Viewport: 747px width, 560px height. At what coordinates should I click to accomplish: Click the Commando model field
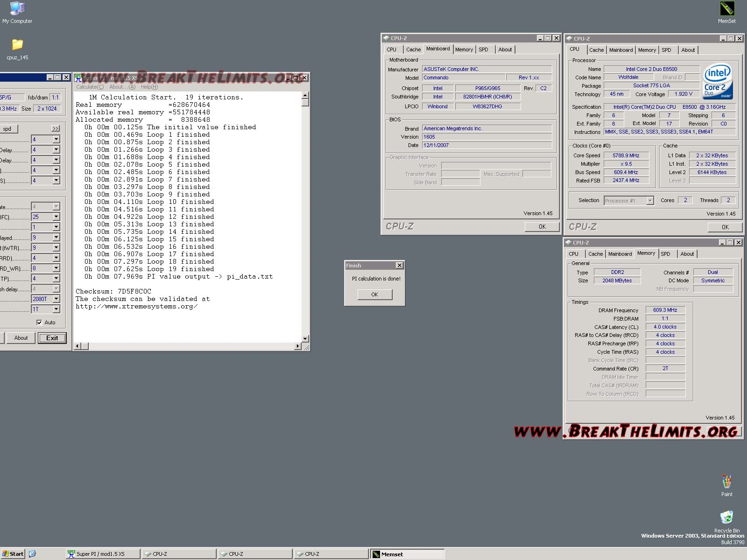click(x=464, y=77)
